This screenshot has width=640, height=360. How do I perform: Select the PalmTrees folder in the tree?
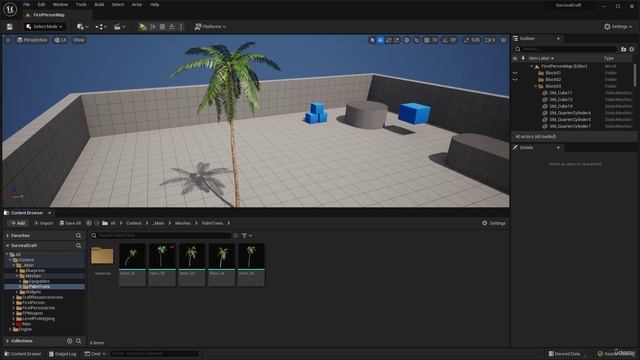(39, 287)
